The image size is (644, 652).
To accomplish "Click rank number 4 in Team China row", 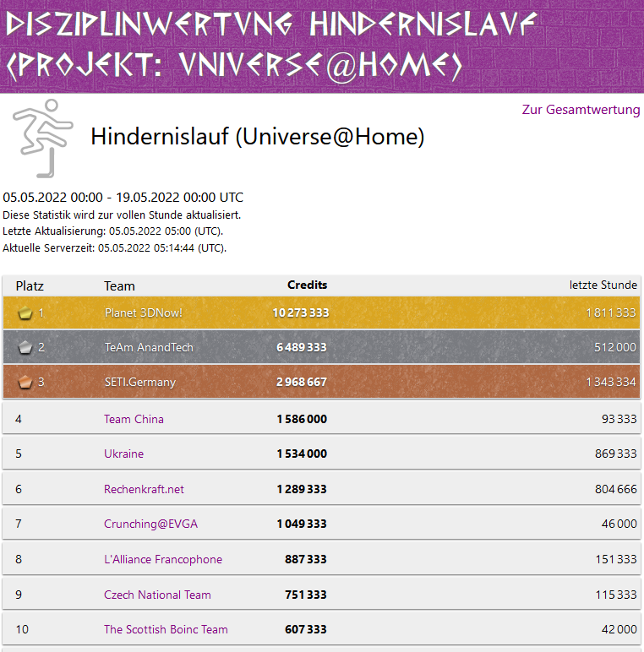I will pos(19,419).
